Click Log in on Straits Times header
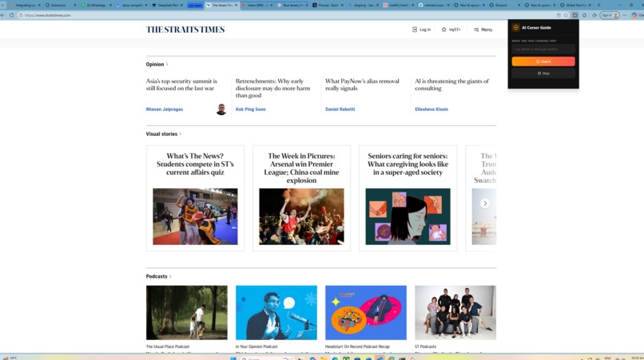 click(x=421, y=30)
